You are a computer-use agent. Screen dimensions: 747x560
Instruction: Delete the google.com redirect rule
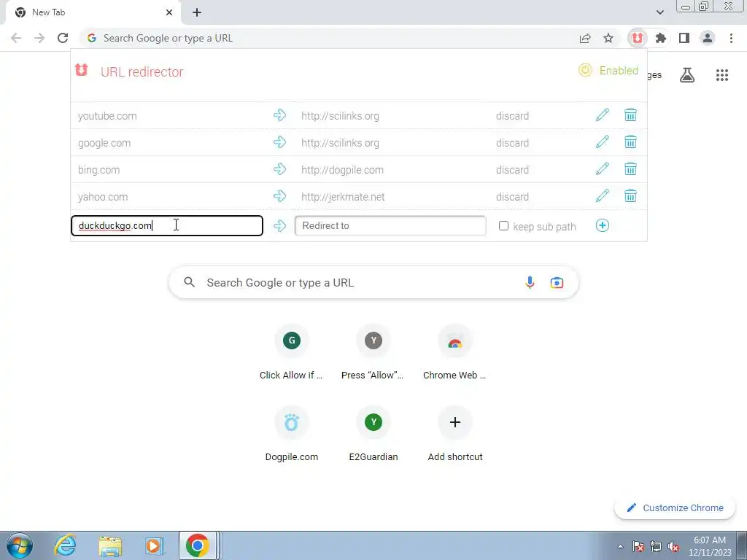[x=630, y=142]
